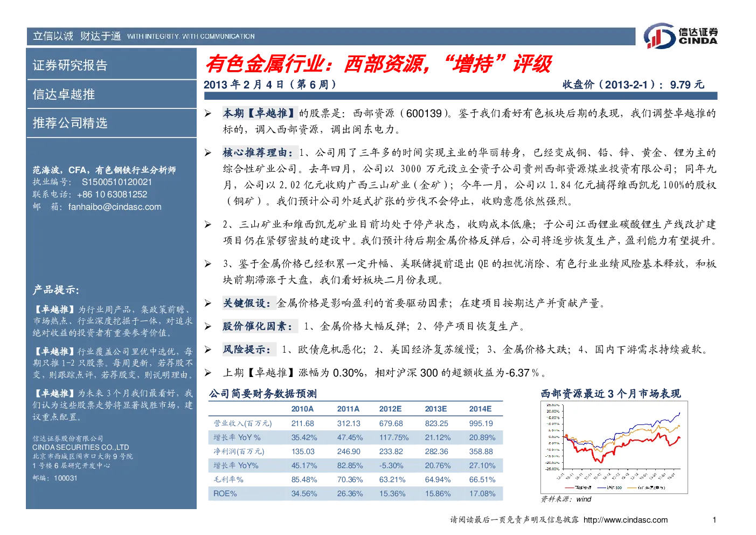The image size is (756, 535).
Task: Click the bullet arrow beside '核心推荐理由'
Action: 208,153
